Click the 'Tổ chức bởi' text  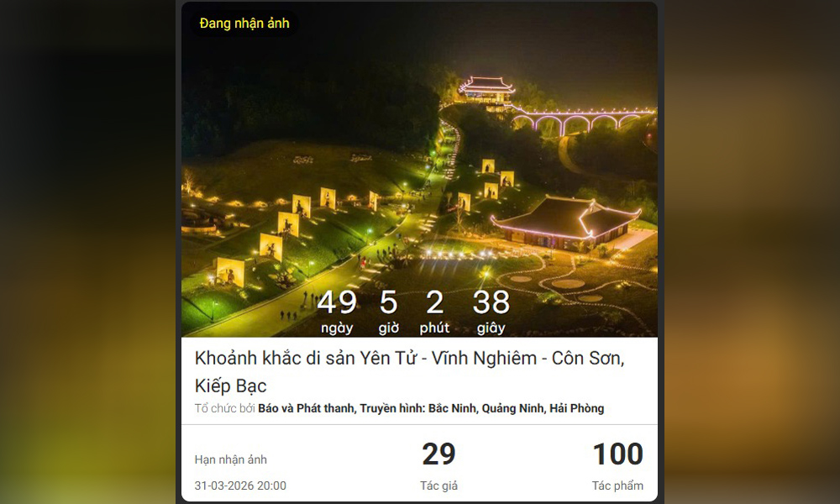[225, 409]
